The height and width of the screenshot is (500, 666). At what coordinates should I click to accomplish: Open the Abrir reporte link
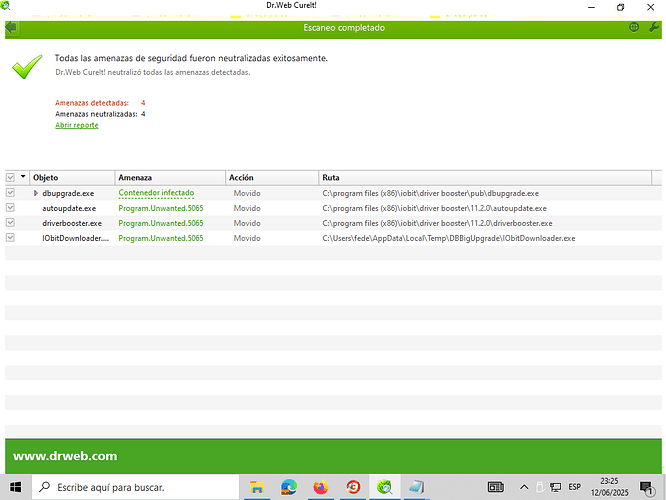click(x=77, y=125)
